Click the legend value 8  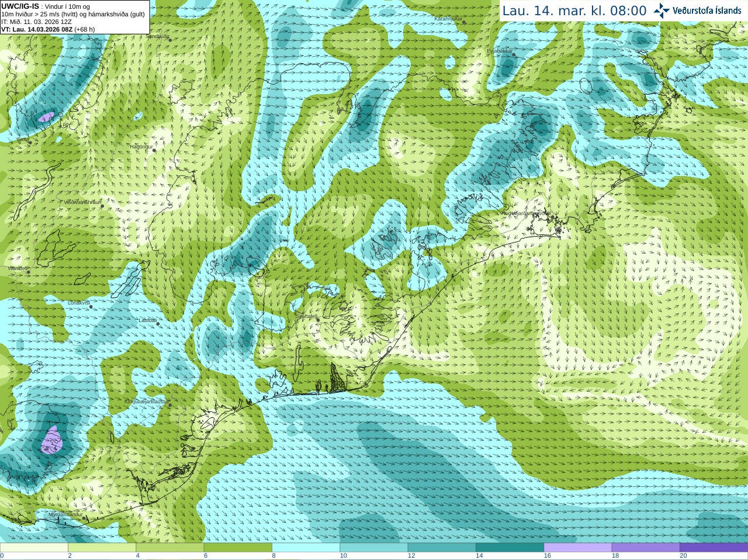273,556
